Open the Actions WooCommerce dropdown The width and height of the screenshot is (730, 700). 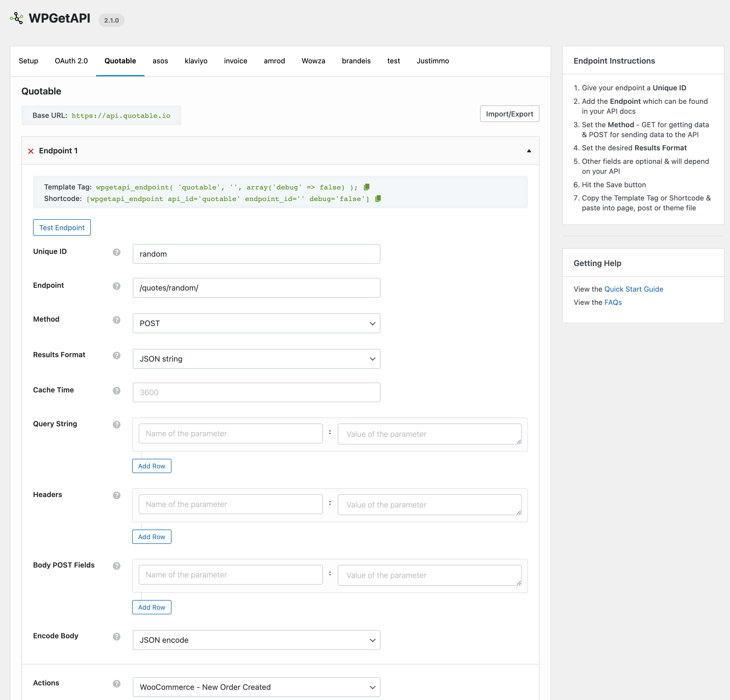coord(256,687)
